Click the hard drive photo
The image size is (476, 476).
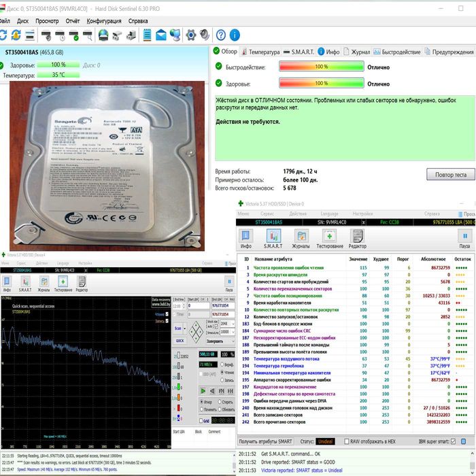click(107, 166)
